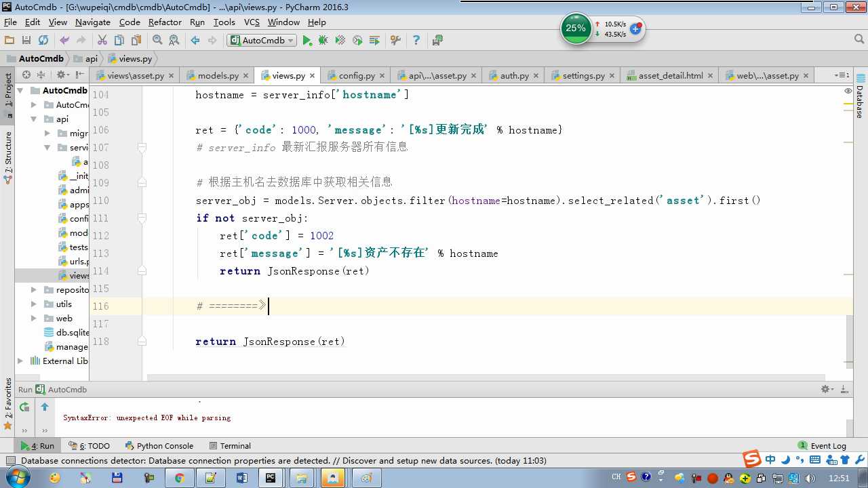Toggle the Run tool window button
The height and width of the screenshot is (488, 868).
pyautogui.click(x=37, y=445)
